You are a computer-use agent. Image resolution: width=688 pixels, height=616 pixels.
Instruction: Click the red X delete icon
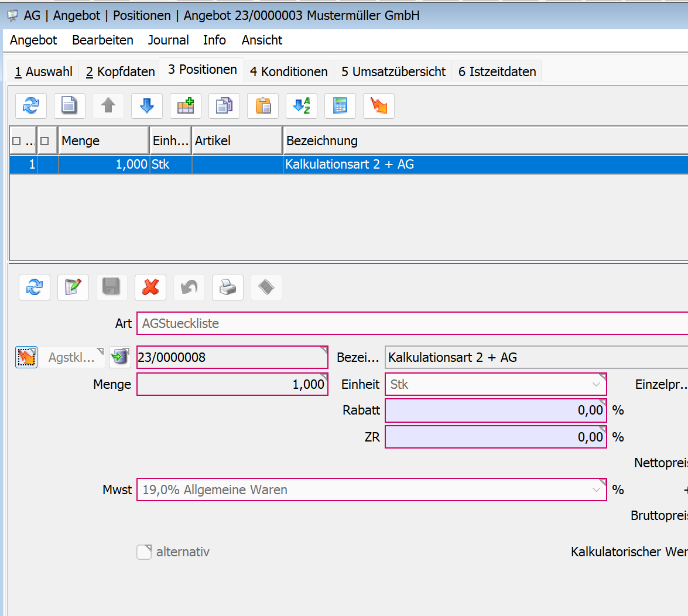pos(150,288)
